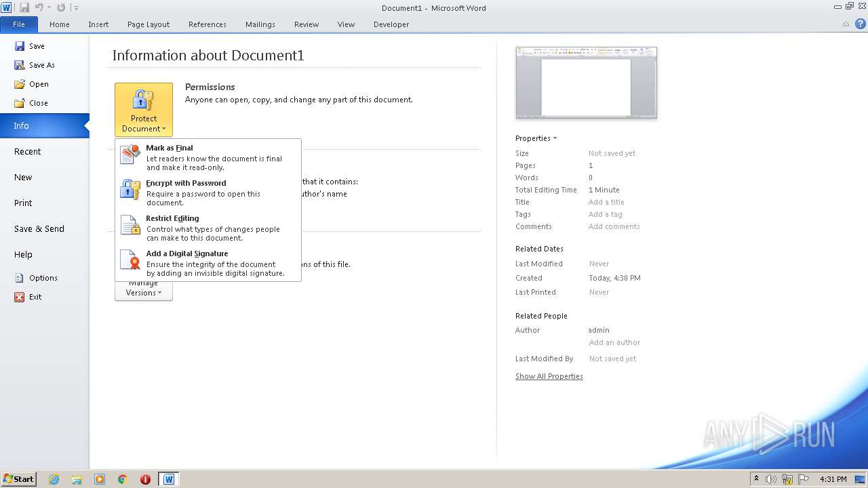Click the volume speaker tray icon
The width and height of the screenshot is (868, 488).
coord(771,479)
